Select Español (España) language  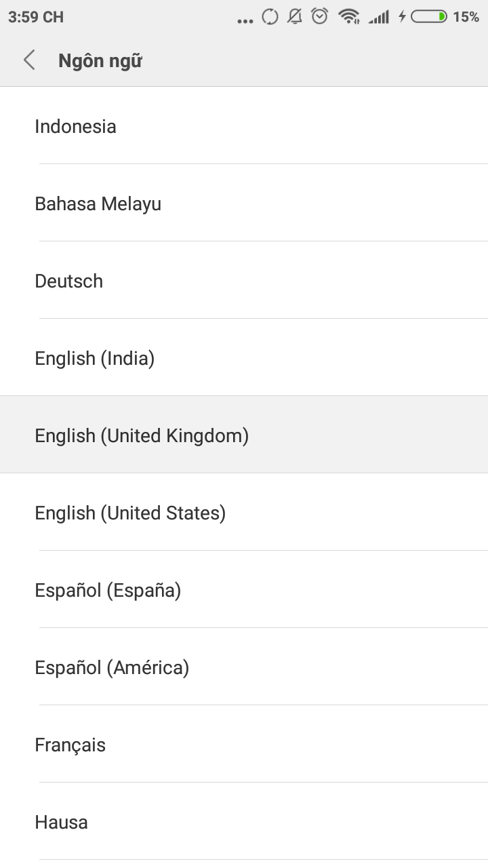pos(108,590)
